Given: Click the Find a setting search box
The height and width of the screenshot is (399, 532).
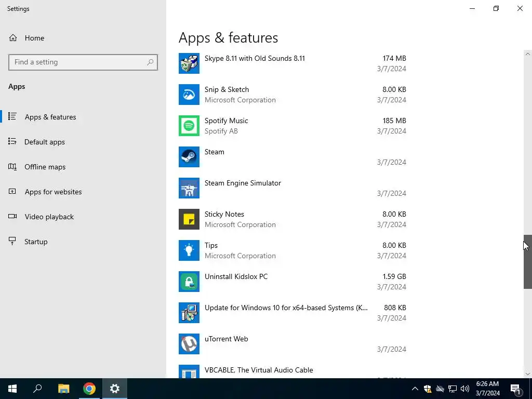Looking at the screenshot, I should (83, 62).
